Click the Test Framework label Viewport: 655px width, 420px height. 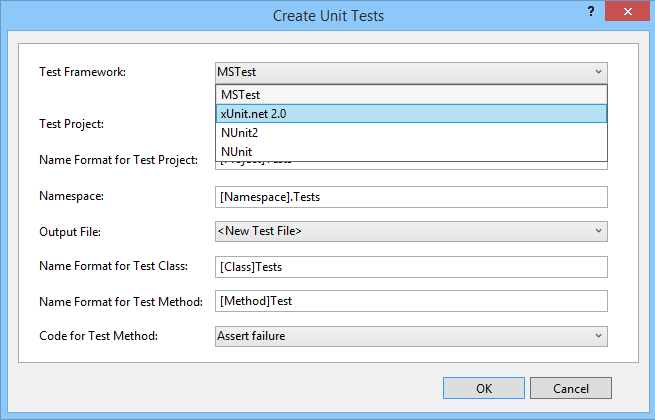pos(82,72)
